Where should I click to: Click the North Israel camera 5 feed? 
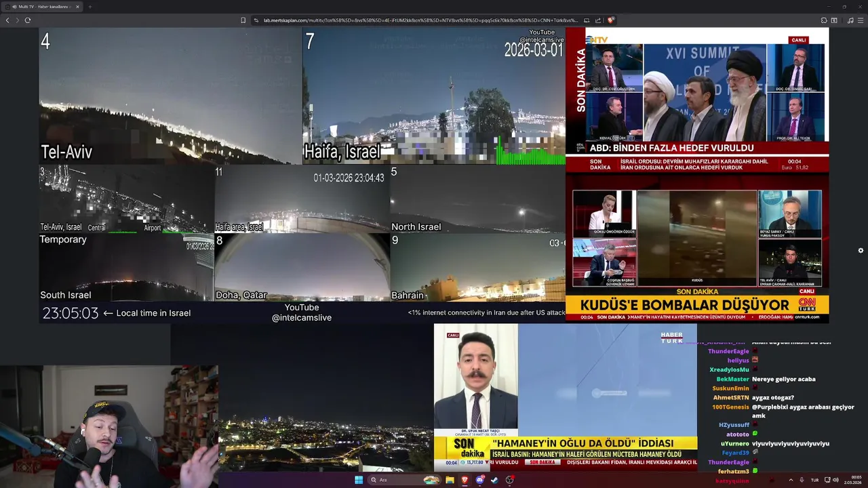click(x=477, y=199)
